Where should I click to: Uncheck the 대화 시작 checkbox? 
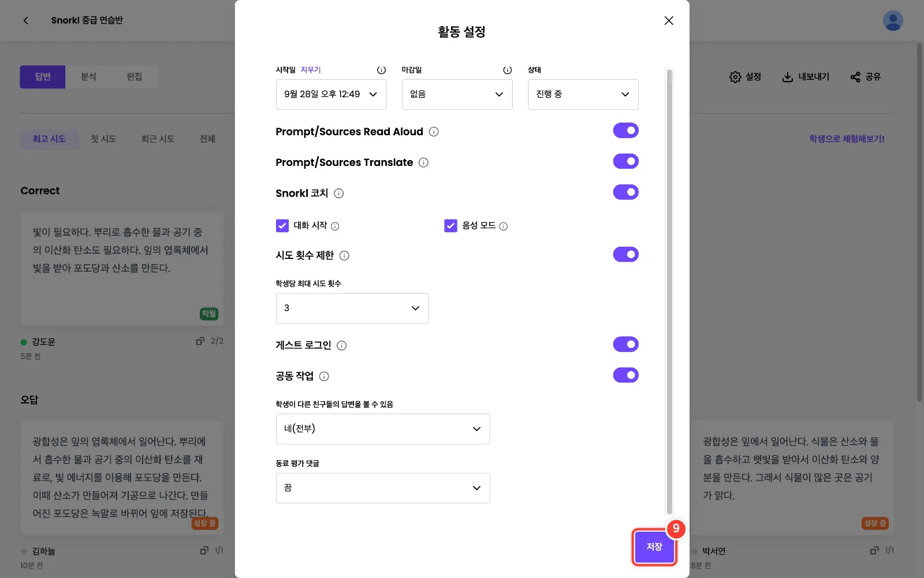coord(282,225)
